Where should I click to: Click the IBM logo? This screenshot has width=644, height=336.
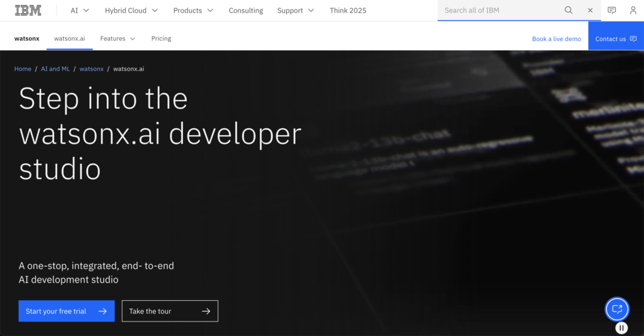[x=28, y=10]
